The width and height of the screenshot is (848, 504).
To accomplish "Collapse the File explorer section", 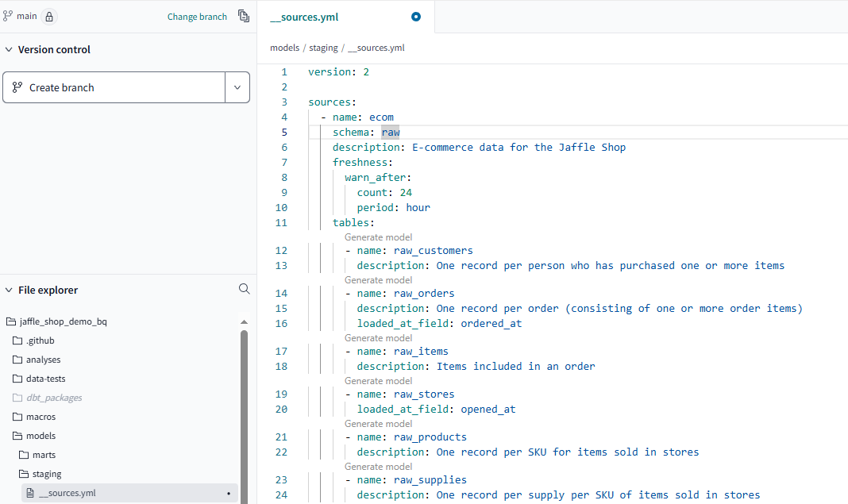I will point(9,289).
